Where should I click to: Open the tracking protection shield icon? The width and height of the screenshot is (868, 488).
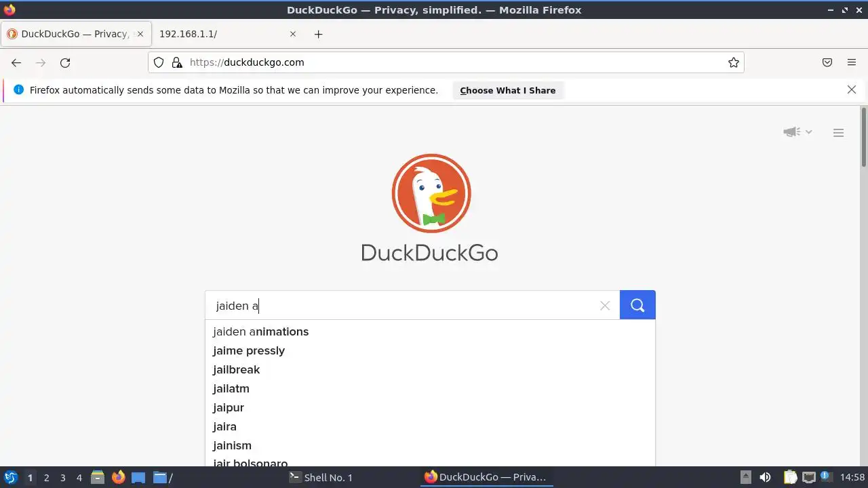pyautogui.click(x=159, y=62)
